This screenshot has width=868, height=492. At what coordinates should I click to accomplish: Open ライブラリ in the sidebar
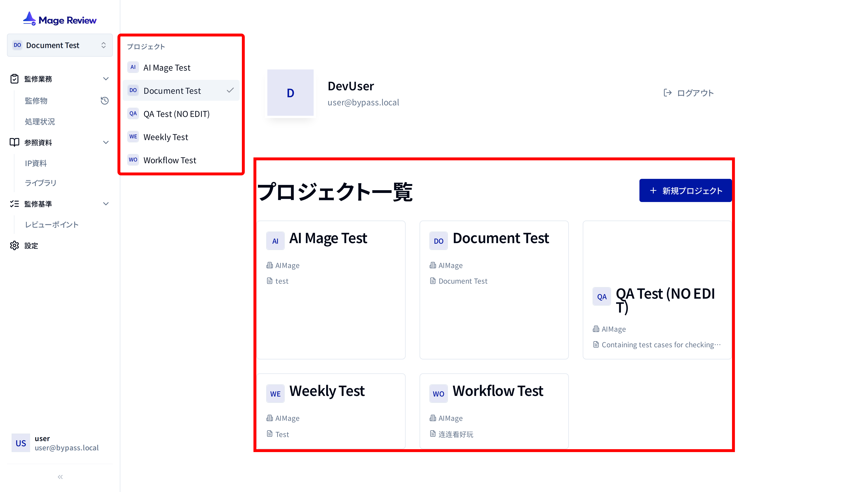point(41,183)
